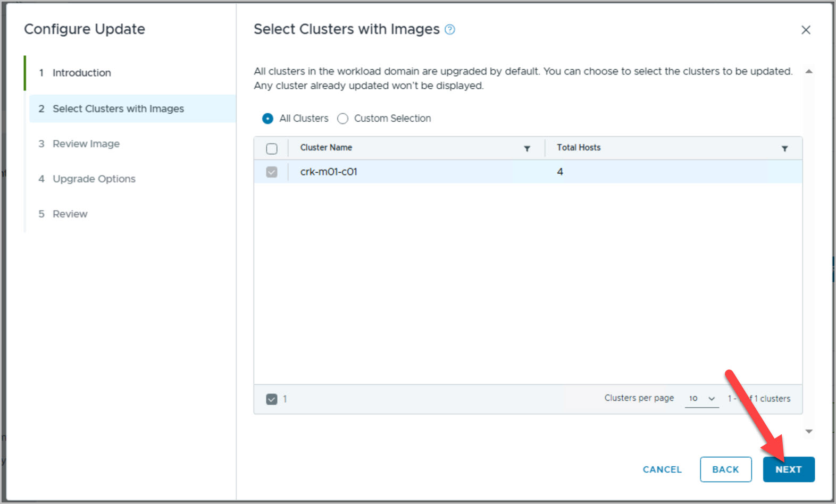
Task: Toggle the select-all checkbox in table header
Action: [x=272, y=149]
